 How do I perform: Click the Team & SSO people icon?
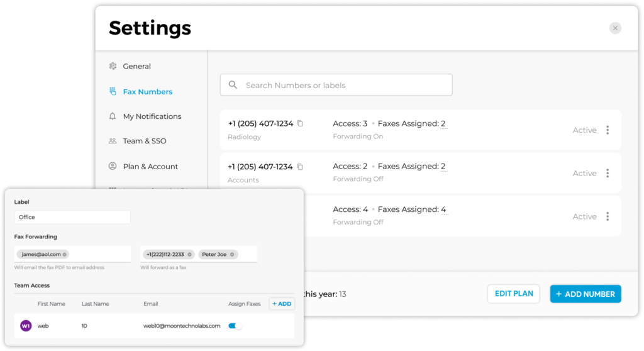point(113,141)
